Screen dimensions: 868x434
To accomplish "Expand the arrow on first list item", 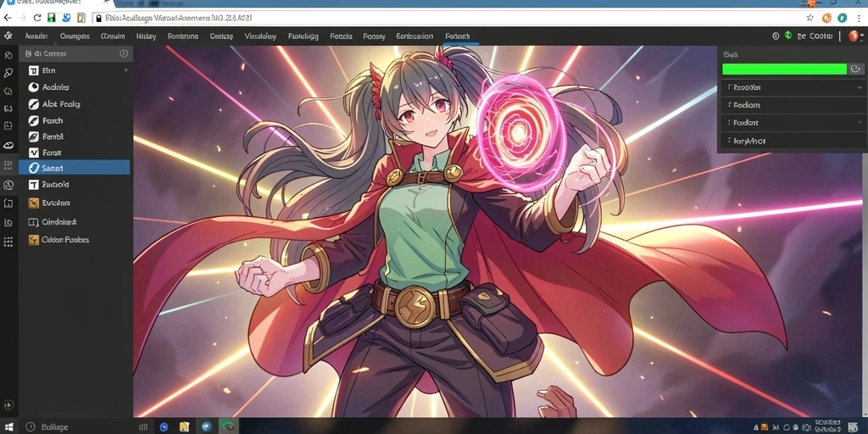I will 125,70.
